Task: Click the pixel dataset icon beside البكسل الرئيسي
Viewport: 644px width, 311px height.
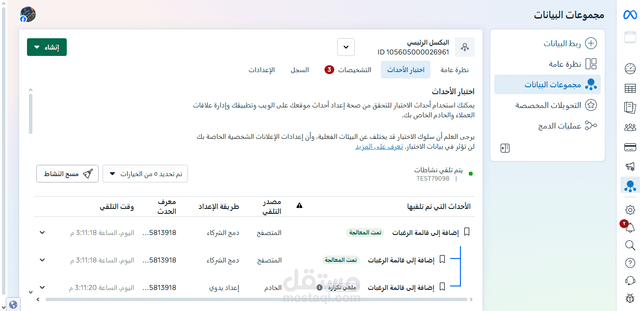Action: (465, 47)
